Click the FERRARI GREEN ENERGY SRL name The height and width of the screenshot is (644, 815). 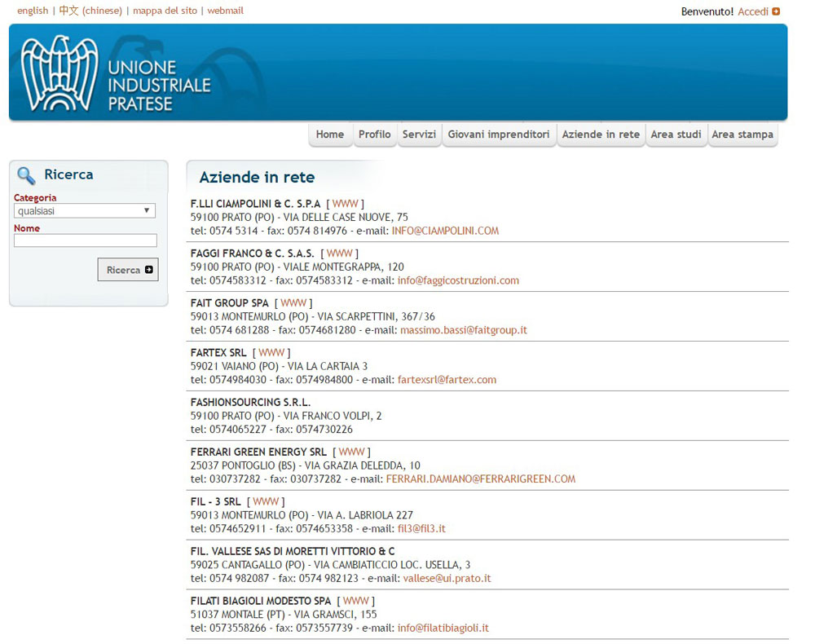pyautogui.click(x=259, y=452)
